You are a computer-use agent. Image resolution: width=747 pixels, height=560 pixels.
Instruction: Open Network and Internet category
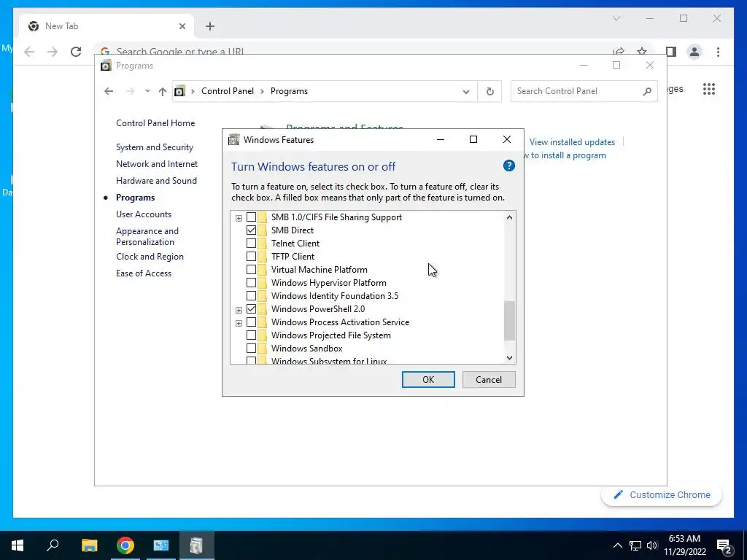point(157,164)
